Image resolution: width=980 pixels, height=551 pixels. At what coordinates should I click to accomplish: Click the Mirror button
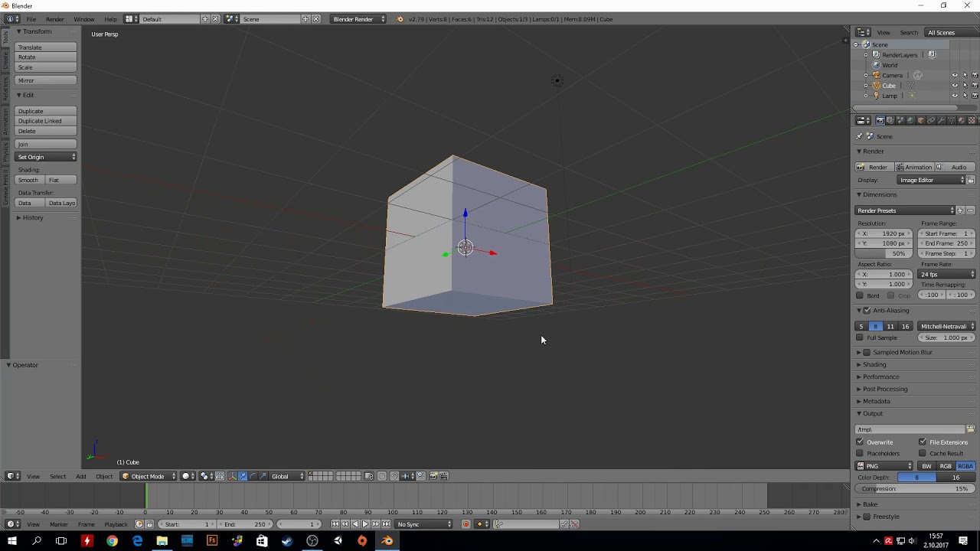pyautogui.click(x=46, y=80)
